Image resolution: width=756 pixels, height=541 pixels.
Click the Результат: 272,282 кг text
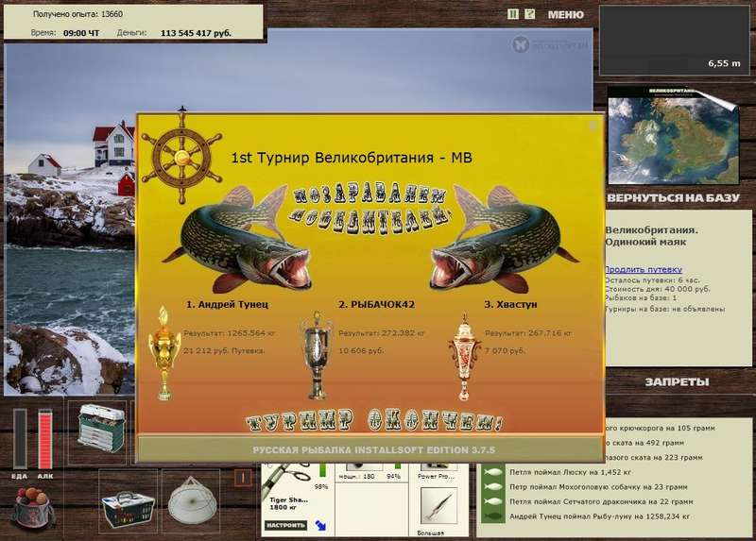(x=382, y=333)
